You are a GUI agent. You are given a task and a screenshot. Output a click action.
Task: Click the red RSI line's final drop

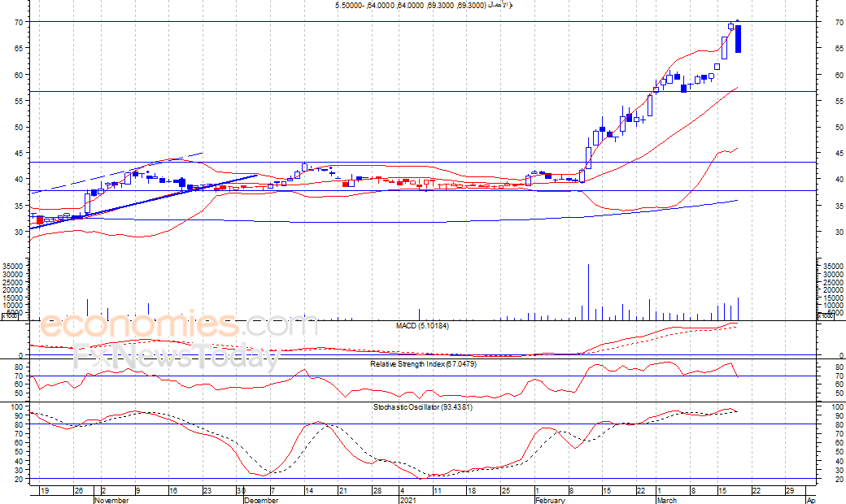735,371
